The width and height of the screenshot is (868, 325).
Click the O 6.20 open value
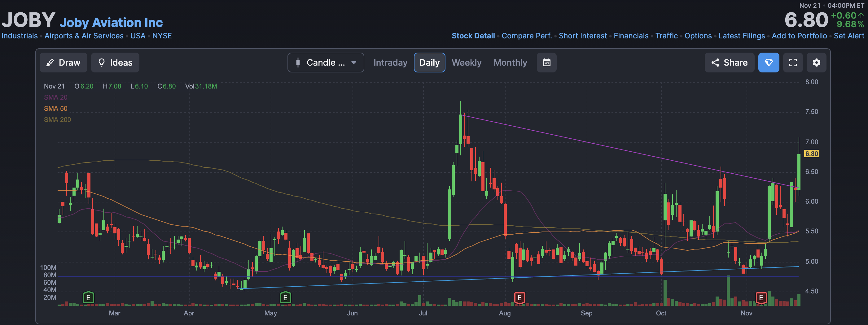click(x=84, y=86)
